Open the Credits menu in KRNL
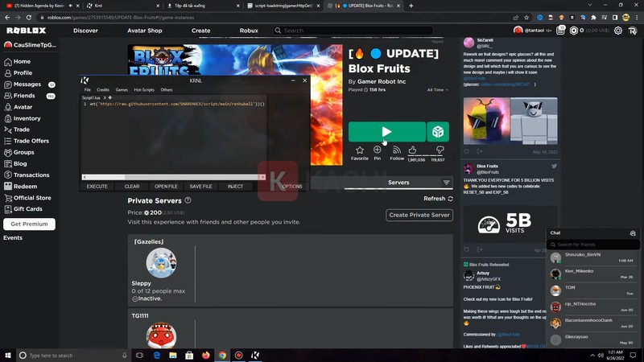The width and height of the screenshot is (644, 362). (x=103, y=90)
